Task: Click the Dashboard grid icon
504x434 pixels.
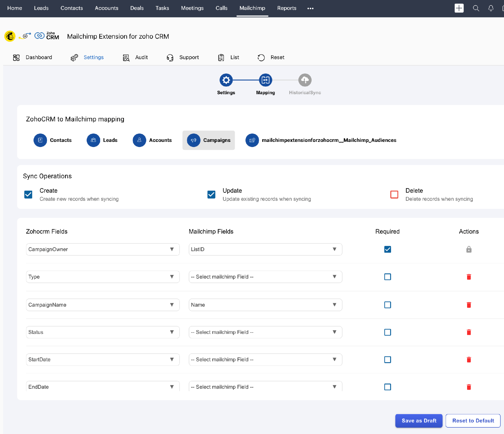Action: click(x=16, y=58)
